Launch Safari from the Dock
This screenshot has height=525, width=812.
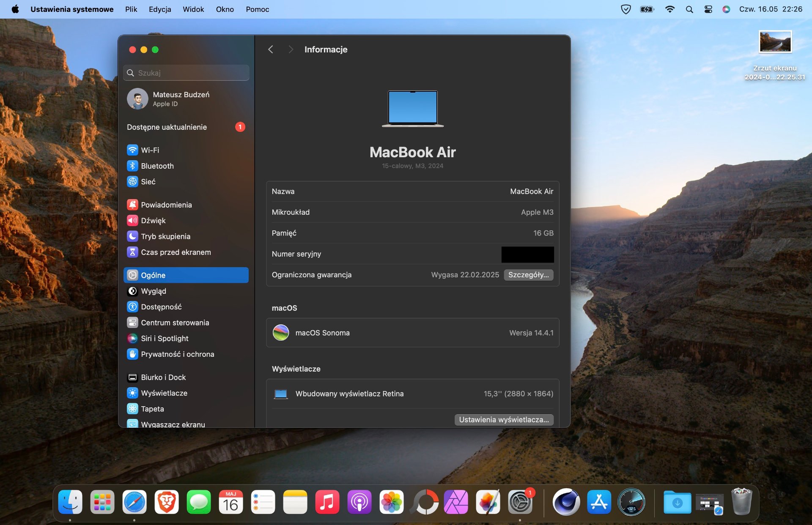134,502
